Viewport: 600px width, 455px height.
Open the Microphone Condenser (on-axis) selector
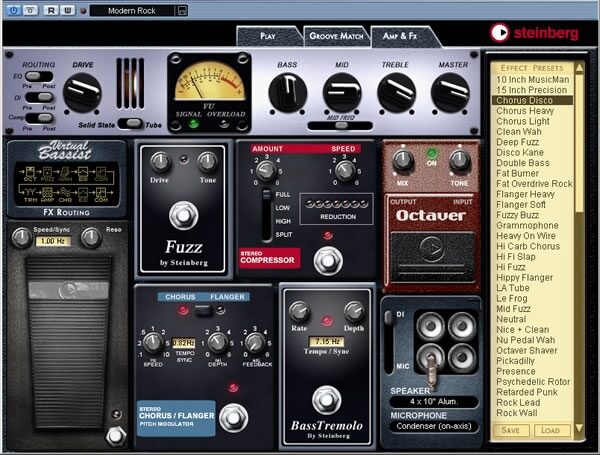point(434,426)
